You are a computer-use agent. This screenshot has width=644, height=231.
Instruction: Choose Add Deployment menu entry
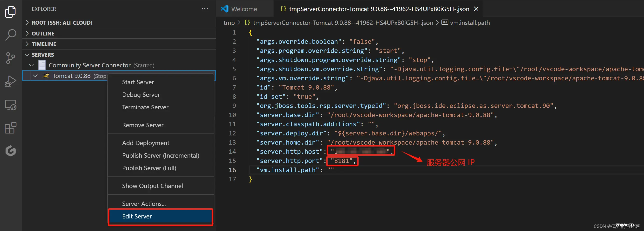[x=161, y=143]
